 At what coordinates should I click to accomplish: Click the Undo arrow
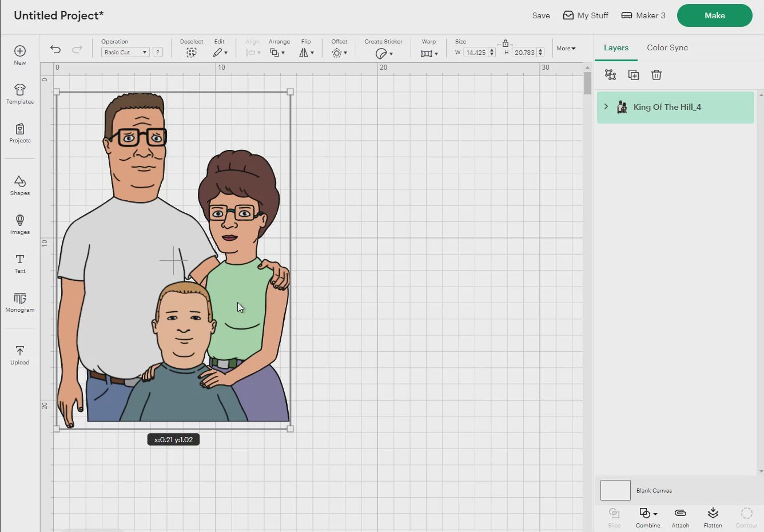(x=55, y=49)
